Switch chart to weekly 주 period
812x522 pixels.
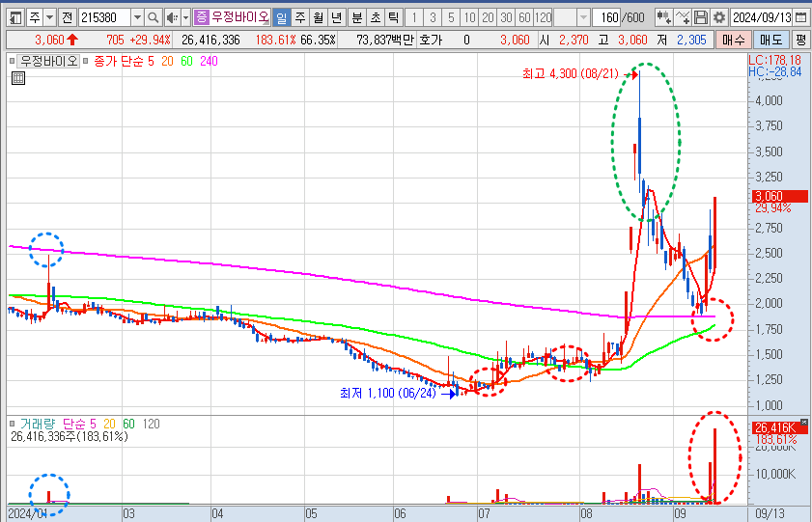(x=300, y=18)
